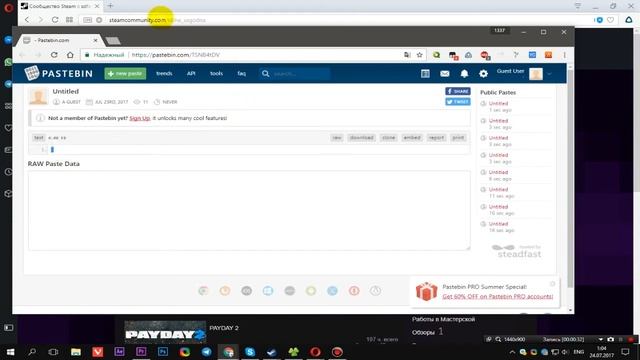Click the Guest User avatar in header
640x360 pixels.
tap(536, 74)
